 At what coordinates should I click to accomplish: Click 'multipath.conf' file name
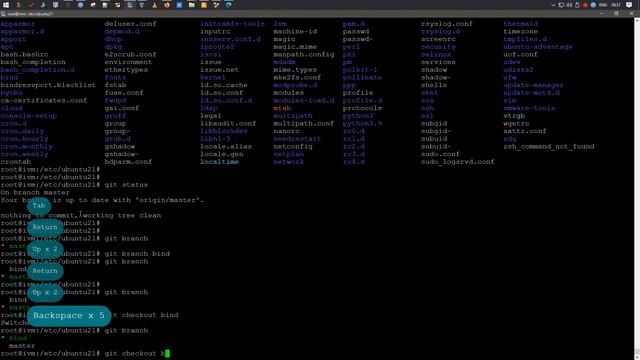(304, 123)
